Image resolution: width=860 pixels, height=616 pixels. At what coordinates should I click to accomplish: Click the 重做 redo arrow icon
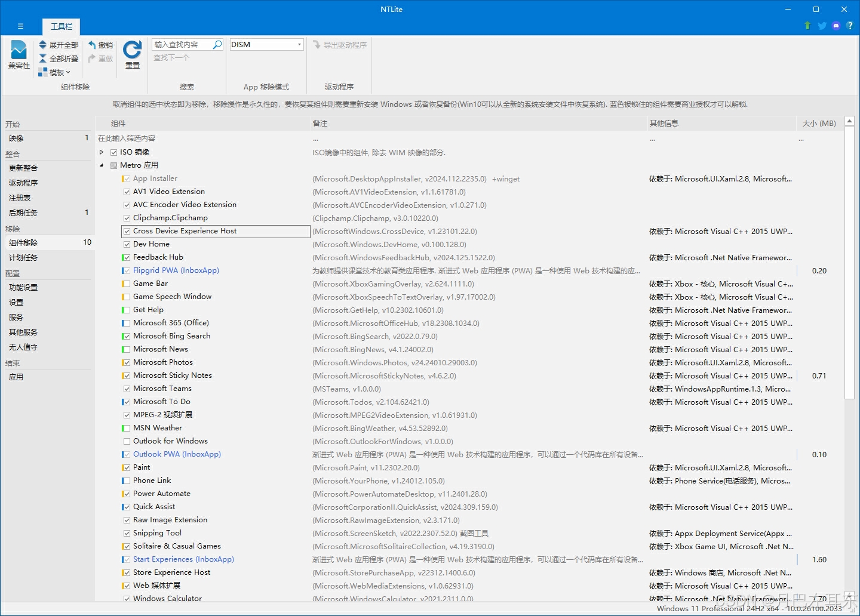tap(92, 58)
